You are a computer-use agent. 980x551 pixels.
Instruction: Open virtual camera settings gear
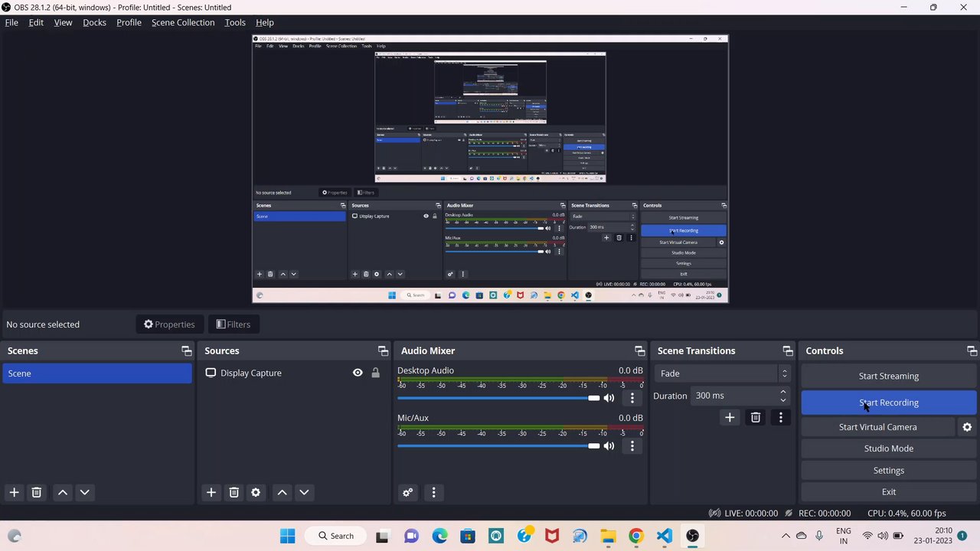coord(967,427)
